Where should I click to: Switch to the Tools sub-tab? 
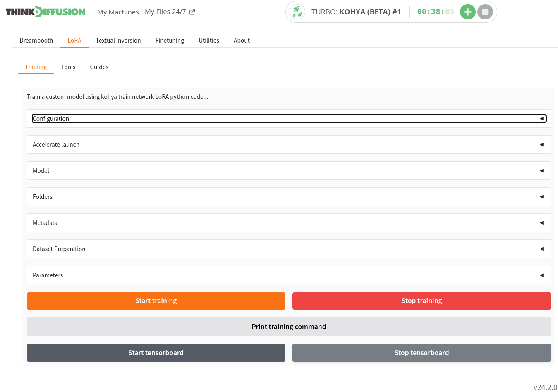(68, 67)
